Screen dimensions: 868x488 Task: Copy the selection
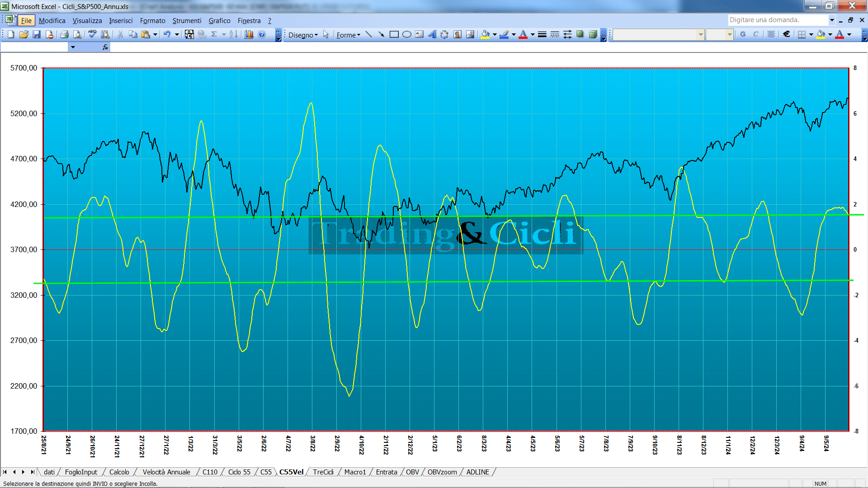pyautogui.click(x=133, y=34)
